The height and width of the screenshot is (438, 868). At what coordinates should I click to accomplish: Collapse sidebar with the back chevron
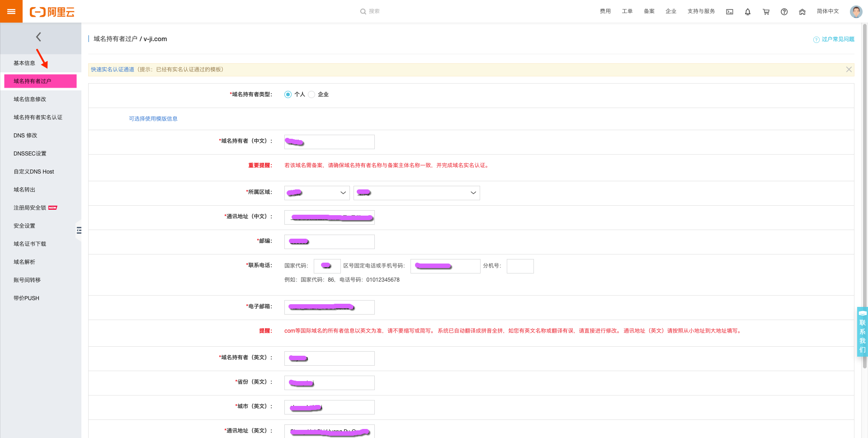click(x=38, y=37)
